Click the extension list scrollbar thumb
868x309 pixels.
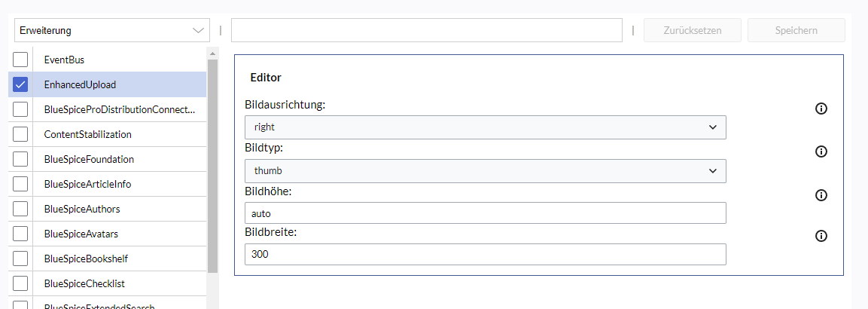click(x=212, y=166)
